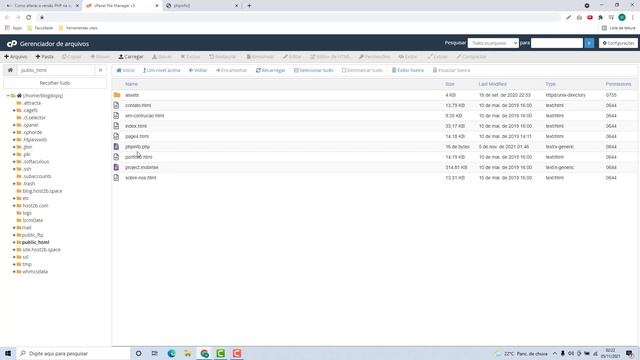Select the sobre-nos.html file name
Image resolution: width=640 pixels, height=360 pixels.
coord(141,178)
